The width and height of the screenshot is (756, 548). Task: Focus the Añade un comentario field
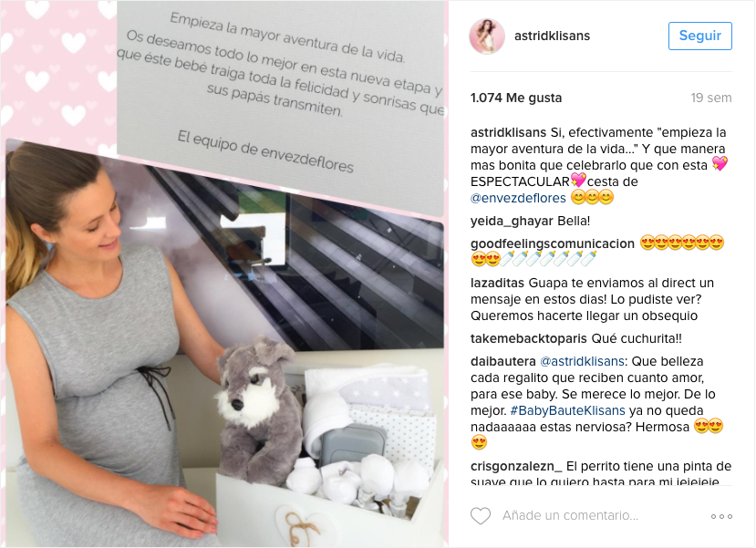coord(570,516)
